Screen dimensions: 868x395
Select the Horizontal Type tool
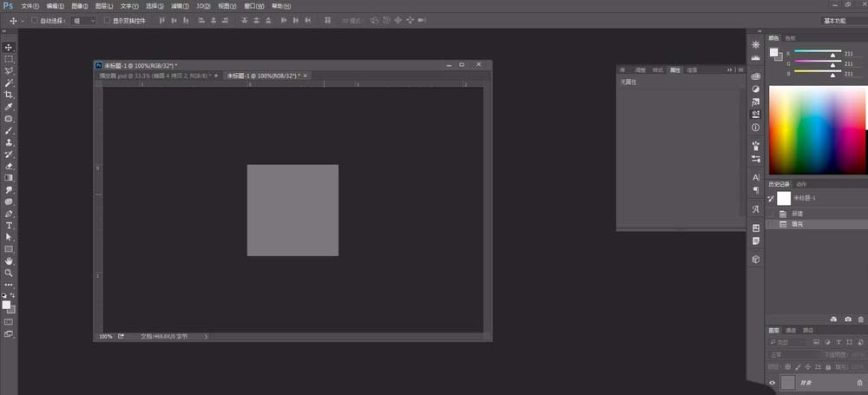[9, 226]
